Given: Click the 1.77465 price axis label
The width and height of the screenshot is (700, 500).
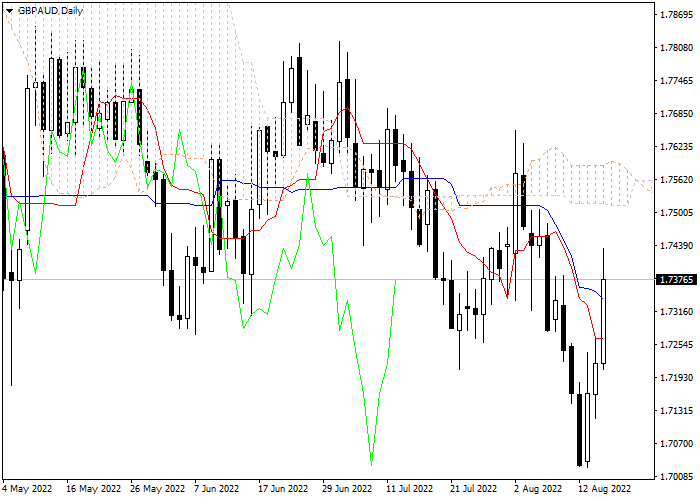Looking at the screenshot, I should 676,81.
